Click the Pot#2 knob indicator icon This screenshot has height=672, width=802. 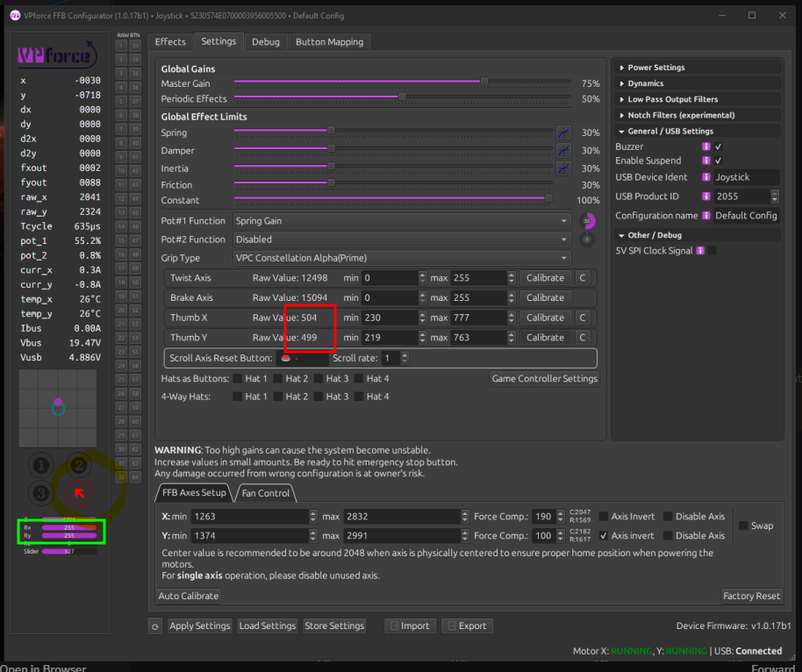(587, 239)
